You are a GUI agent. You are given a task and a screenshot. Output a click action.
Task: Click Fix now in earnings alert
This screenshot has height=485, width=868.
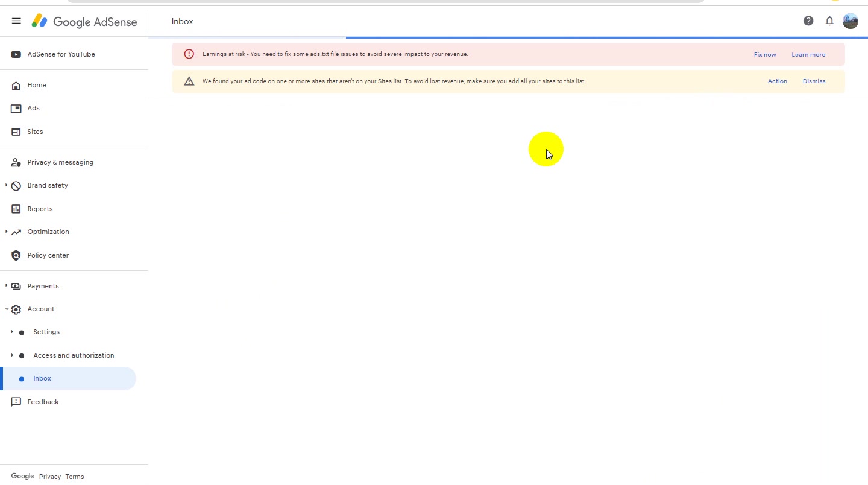(x=765, y=55)
